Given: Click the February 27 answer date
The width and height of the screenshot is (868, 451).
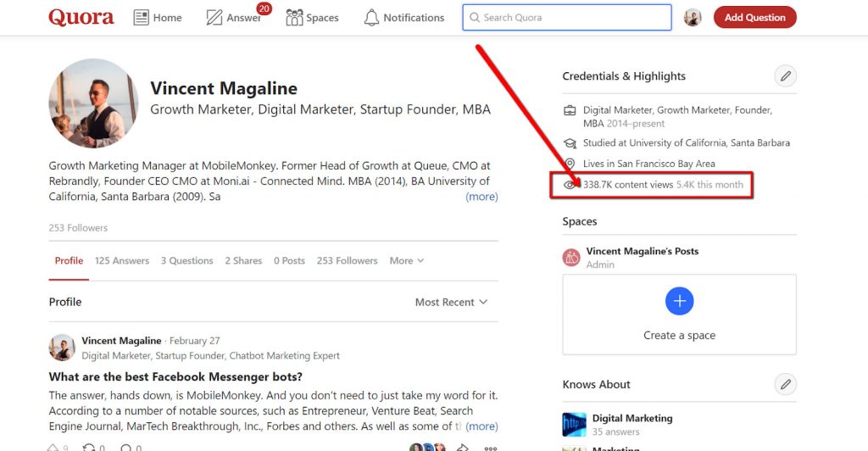Looking at the screenshot, I should coord(194,341).
